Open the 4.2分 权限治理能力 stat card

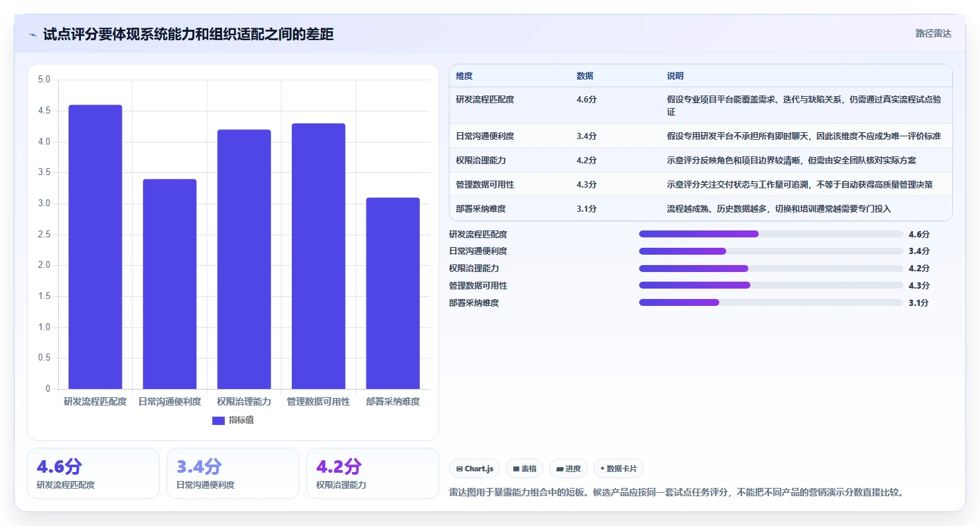pyautogui.click(x=373, y=473)
